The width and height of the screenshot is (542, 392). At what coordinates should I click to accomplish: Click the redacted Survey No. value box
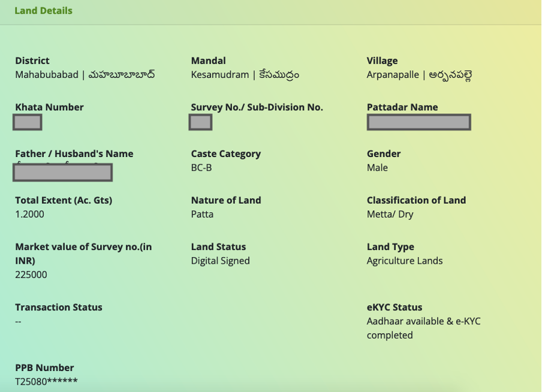pyautogui.click(x=200, y=122)
